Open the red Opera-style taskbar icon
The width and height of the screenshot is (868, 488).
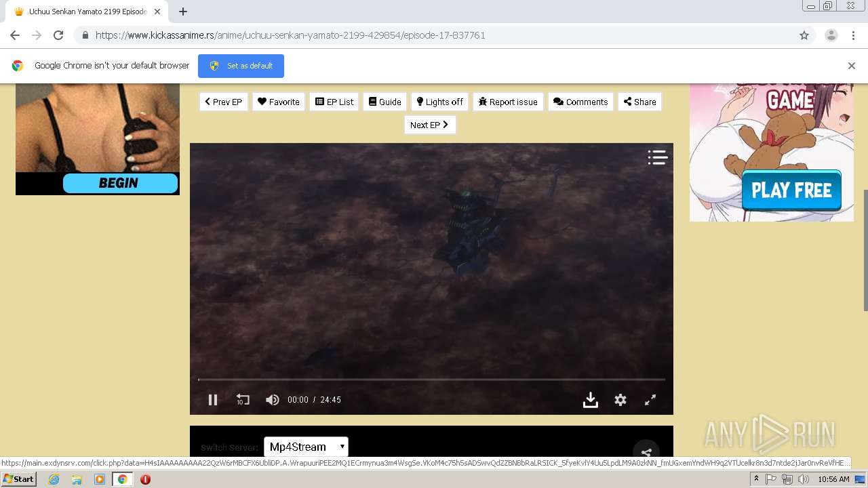tap(145, 479)
